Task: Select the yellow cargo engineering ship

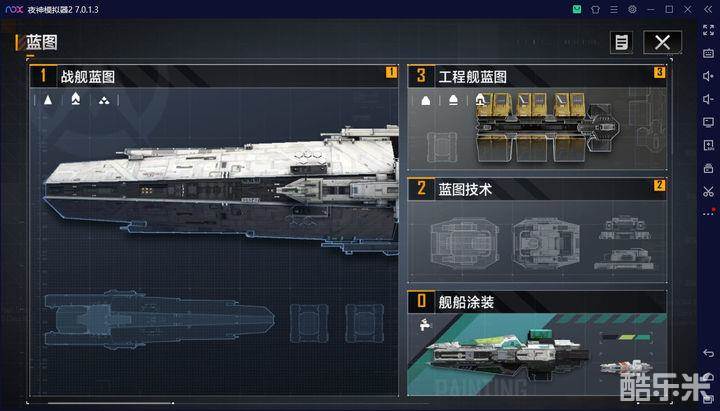Action: [547, 126]
